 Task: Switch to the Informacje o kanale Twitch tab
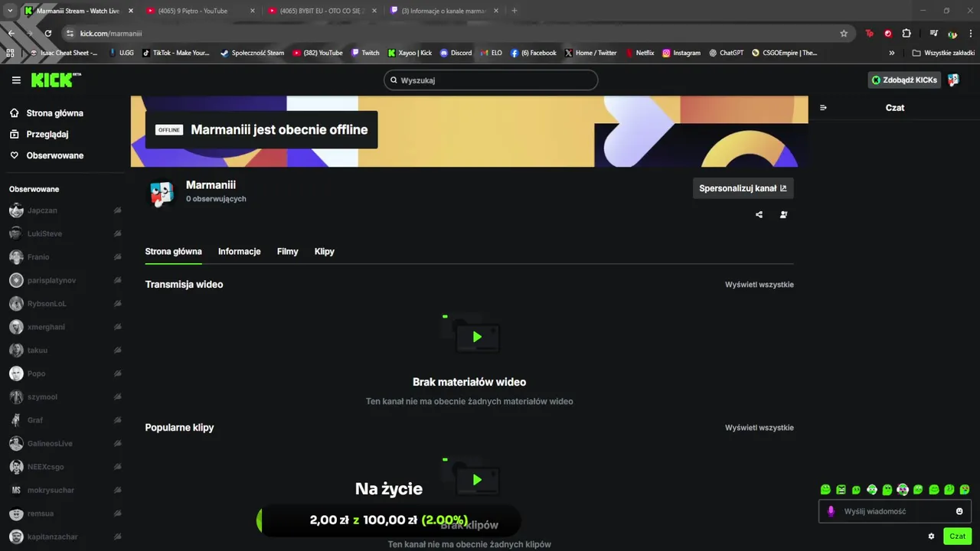coord(444,11)
